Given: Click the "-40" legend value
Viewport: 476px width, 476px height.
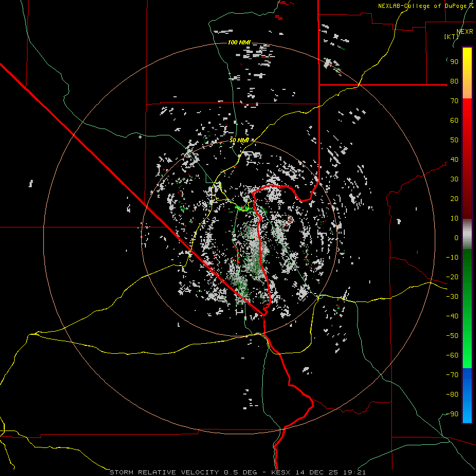Looking at the screenshot, I should 452,316.
